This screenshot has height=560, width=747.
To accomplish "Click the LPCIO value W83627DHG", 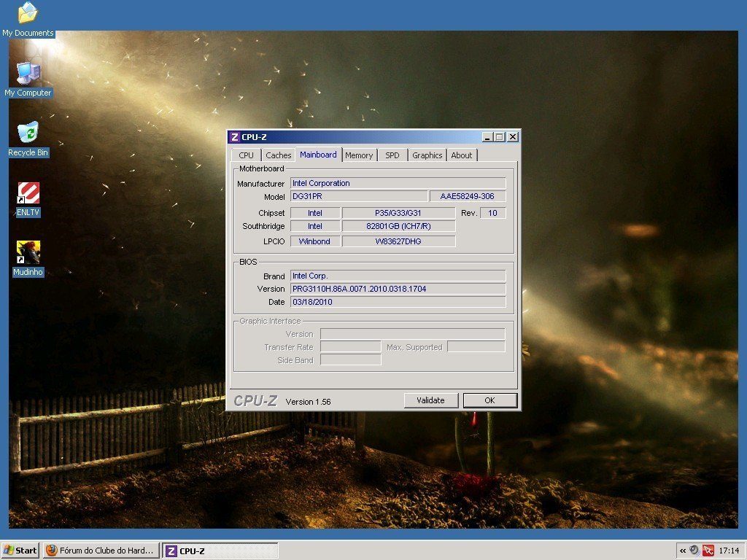I will pyautogui.click(x=398, y=241).
